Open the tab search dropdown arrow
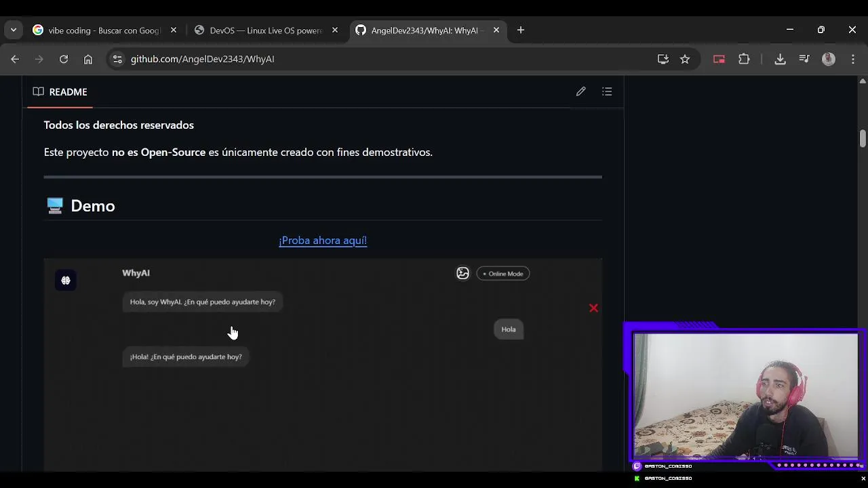This screenshot has width=868, height=488. (14, 30)
